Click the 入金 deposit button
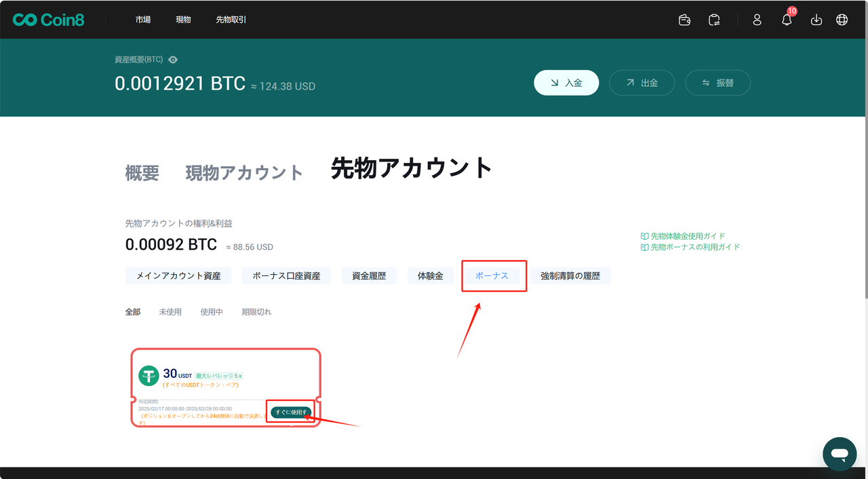This screenshot has width=868, height=479. point(566,83)
